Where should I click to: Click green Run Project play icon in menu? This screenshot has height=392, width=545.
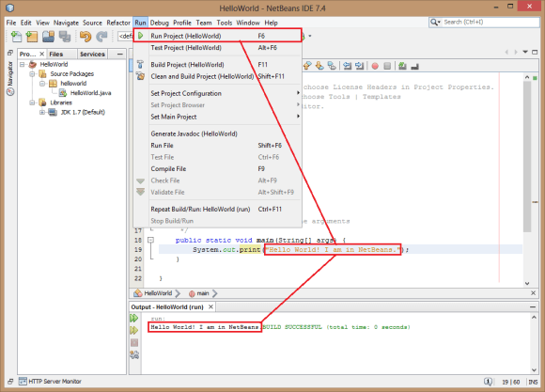click(140, 36)
